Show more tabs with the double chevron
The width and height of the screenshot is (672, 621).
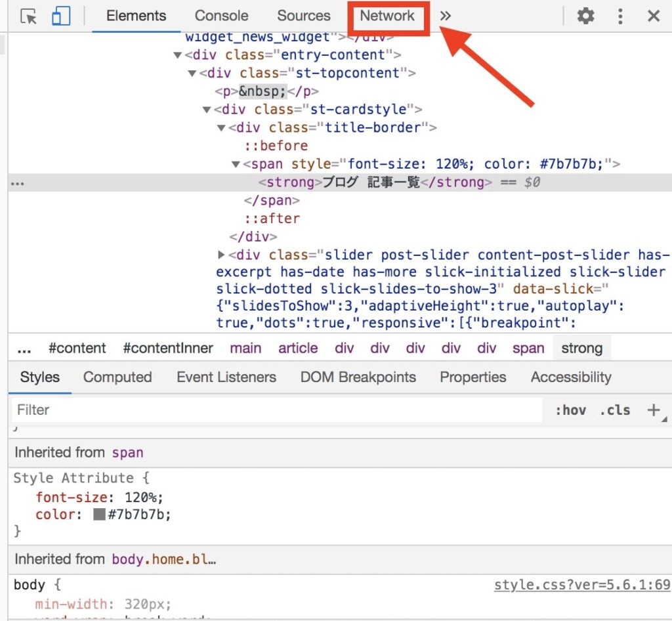446,16
